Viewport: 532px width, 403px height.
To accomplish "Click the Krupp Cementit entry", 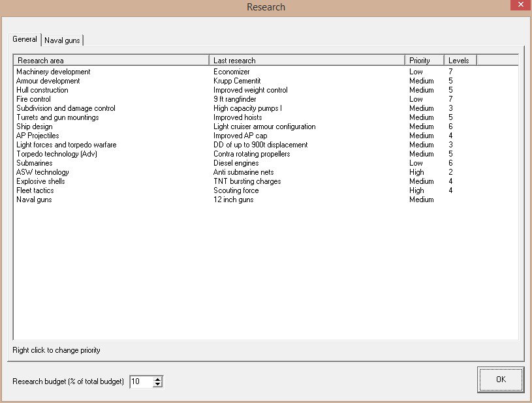I will pyautogui.click(x=237, y=81).
